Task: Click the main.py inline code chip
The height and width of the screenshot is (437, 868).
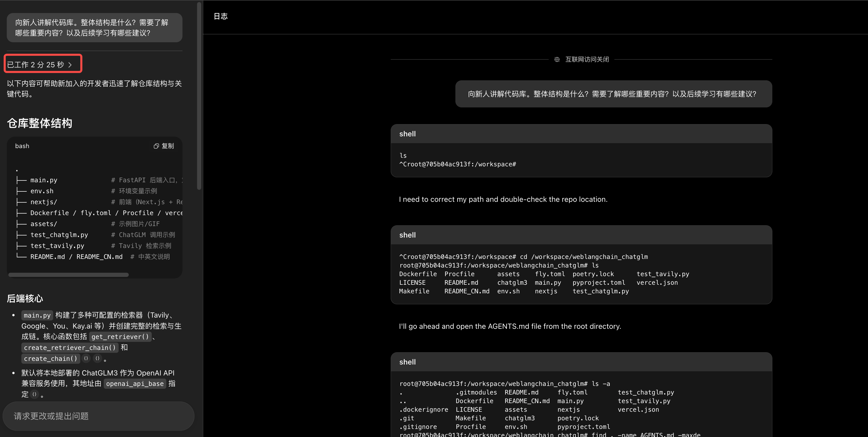Action: pos(37,315)
